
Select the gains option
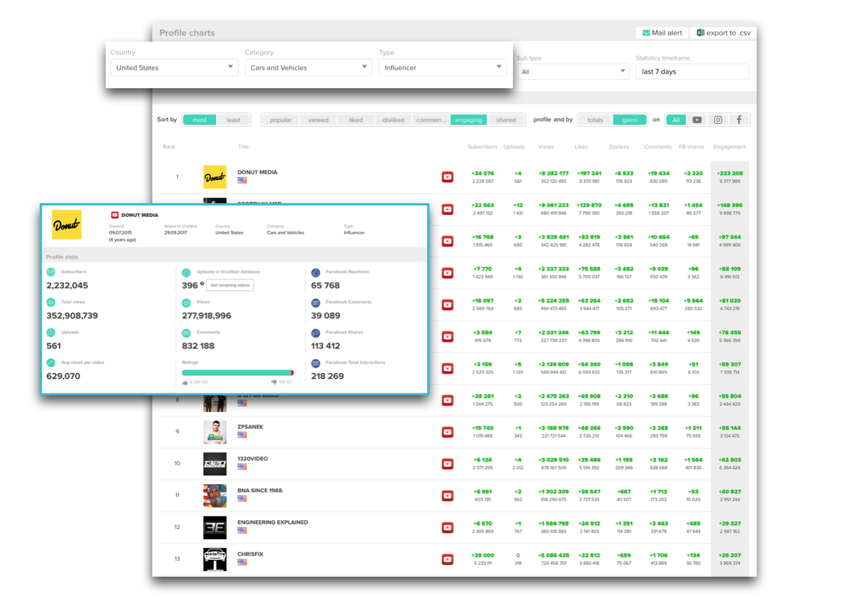point(630,120)
